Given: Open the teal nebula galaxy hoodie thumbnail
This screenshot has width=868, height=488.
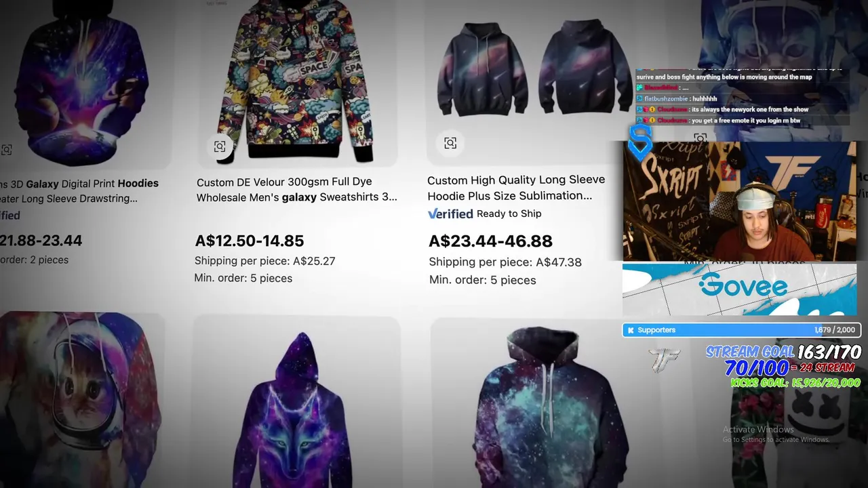Looking at the screenshot, I should coord(546,403).
